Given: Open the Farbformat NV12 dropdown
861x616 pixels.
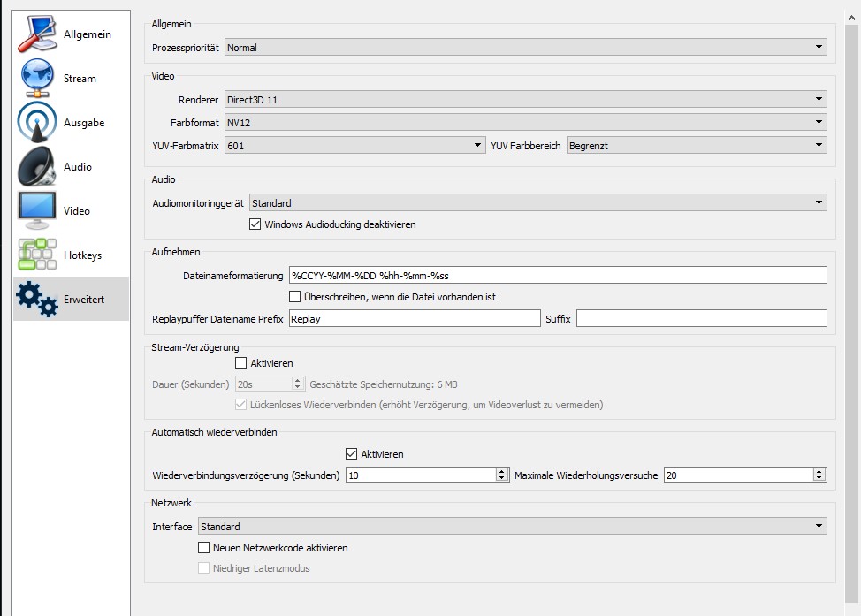Looking at the screenshot, I should pos(525,122).
